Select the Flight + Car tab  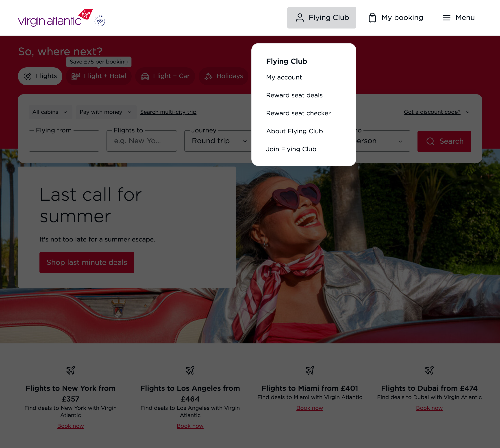[x=165, y=76]
